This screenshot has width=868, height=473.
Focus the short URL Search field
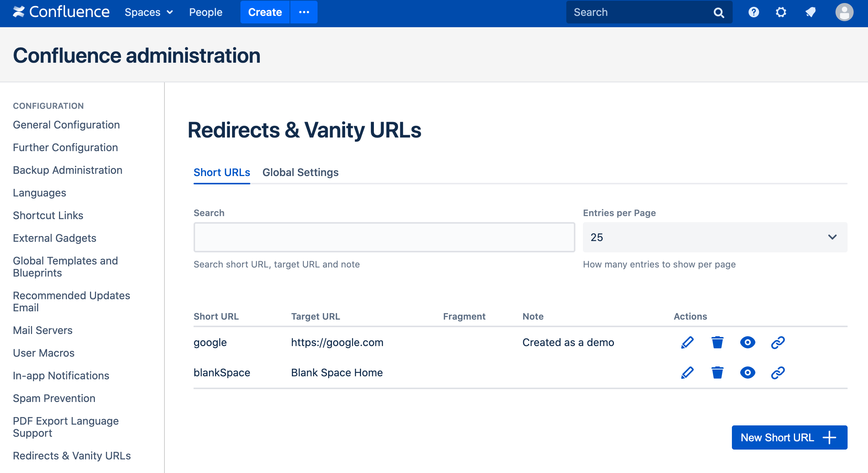coord(384,237)
